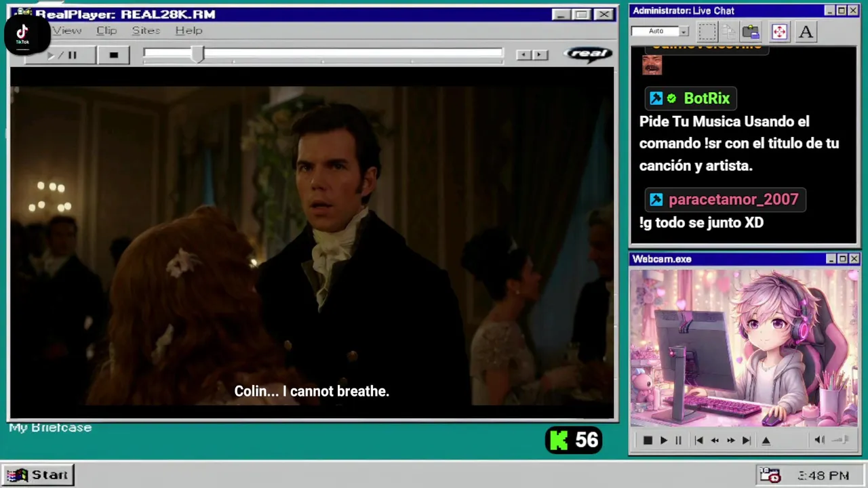Close the RealPlayer window

pyautogui.click(x=603, y=14)
